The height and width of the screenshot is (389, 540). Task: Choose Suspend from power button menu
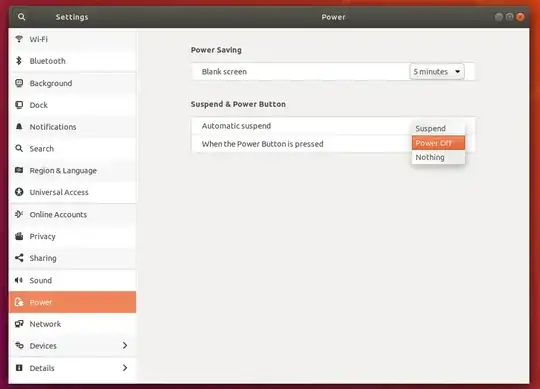pos(438,128)
